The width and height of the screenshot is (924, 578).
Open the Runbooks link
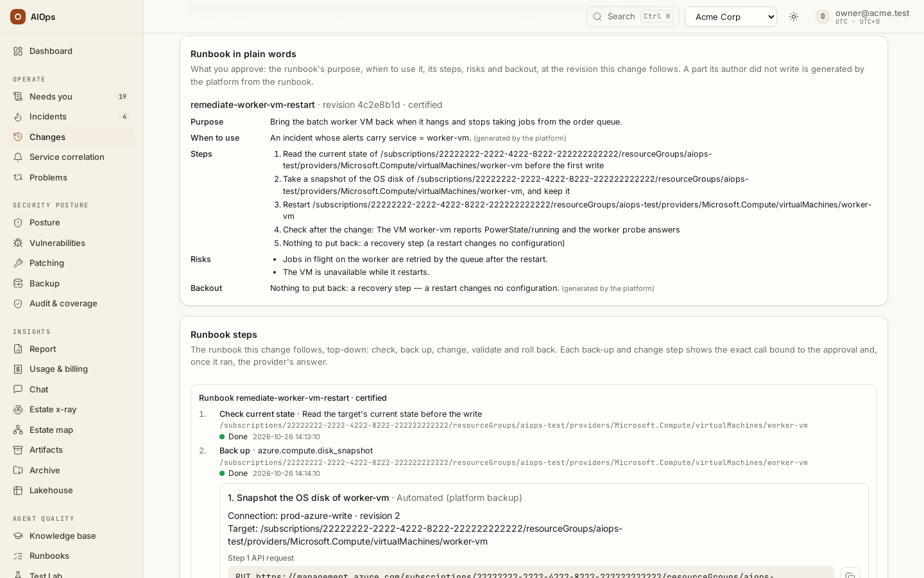coord(72,556)
